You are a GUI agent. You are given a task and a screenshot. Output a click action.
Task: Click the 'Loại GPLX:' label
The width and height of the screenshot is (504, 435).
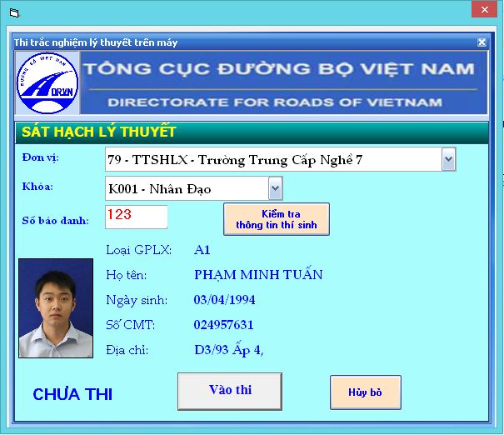[x=138, y=250]
